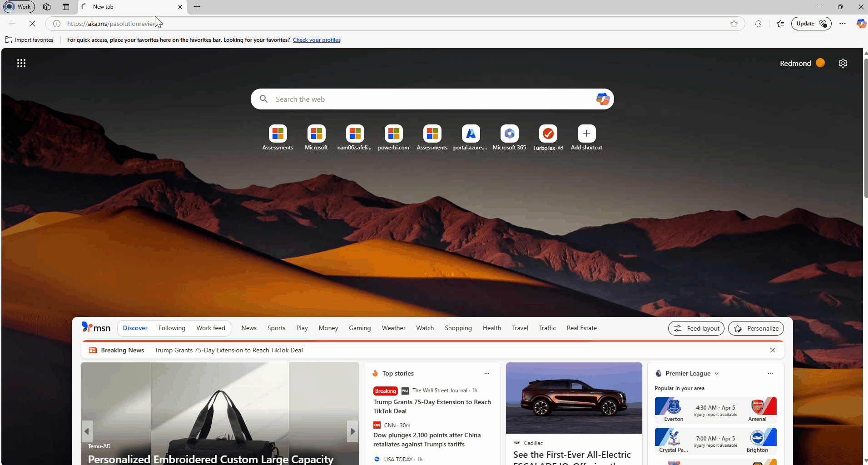Open the powerbi.com quick link
This screenshot has width=868, height=465.
[393, 136]
